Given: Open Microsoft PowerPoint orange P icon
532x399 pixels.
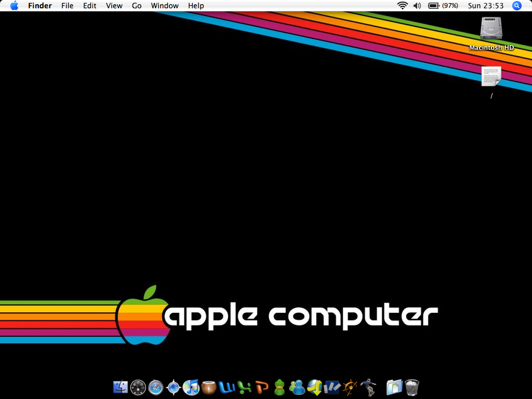Looking at the screenshot, I should 262,387.
